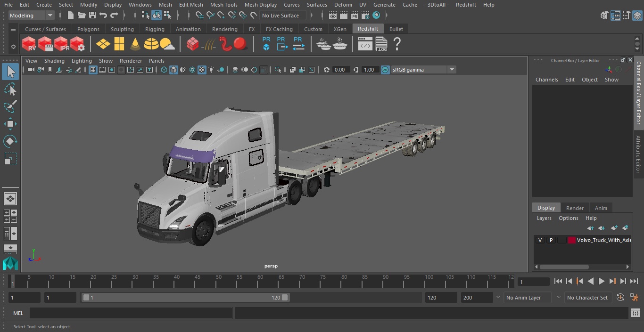Viewport: 644px width, 332px height.
Task: Toggle viewport grid display icon
Action: [x=93, y=70]
